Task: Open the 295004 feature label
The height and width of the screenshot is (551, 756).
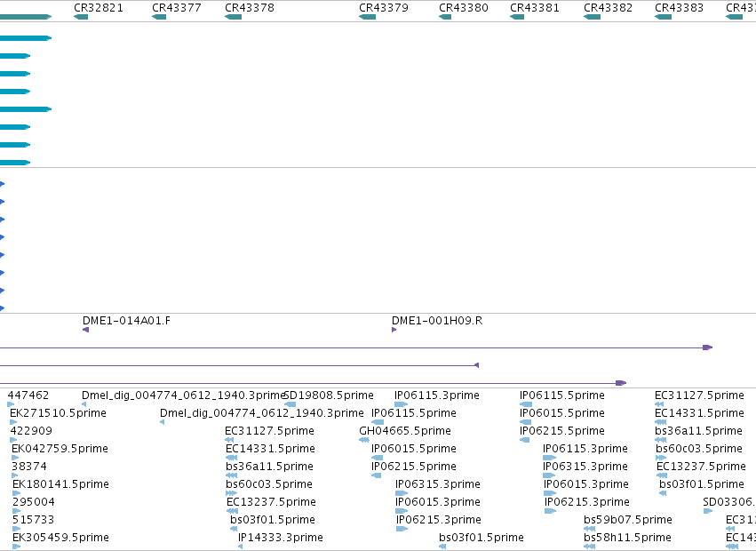Action: pos(33,502)
